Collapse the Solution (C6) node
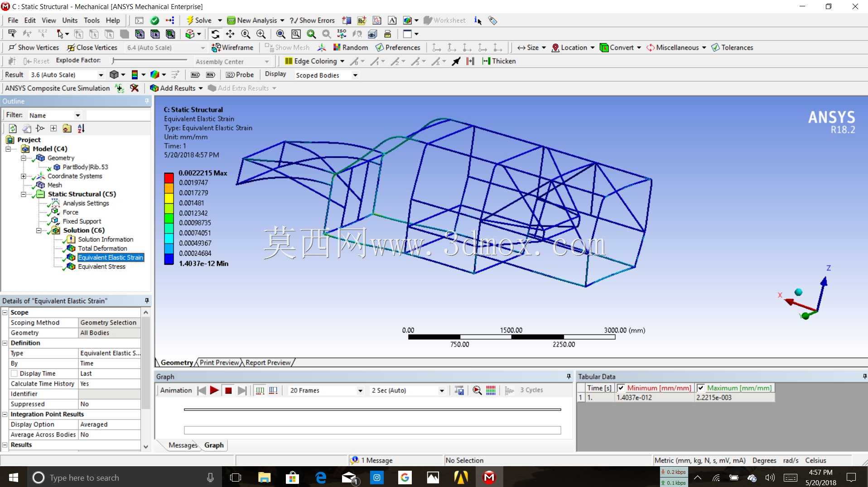The height and width of the screenshot is (487, 868). click(39, 230)
